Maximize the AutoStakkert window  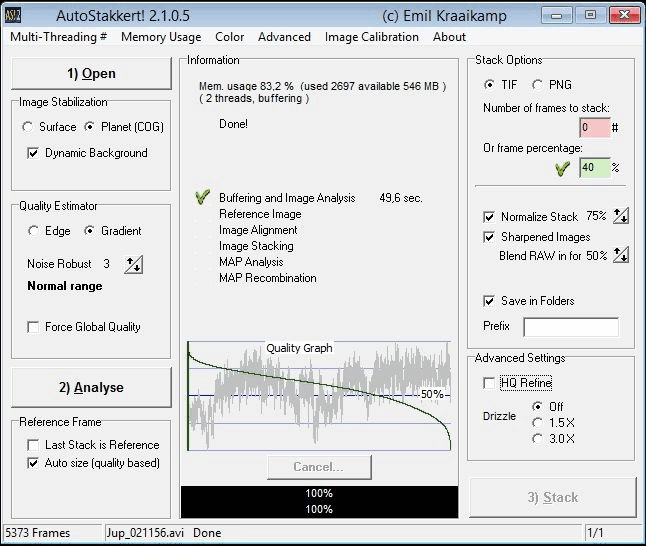tap(590, 15)
